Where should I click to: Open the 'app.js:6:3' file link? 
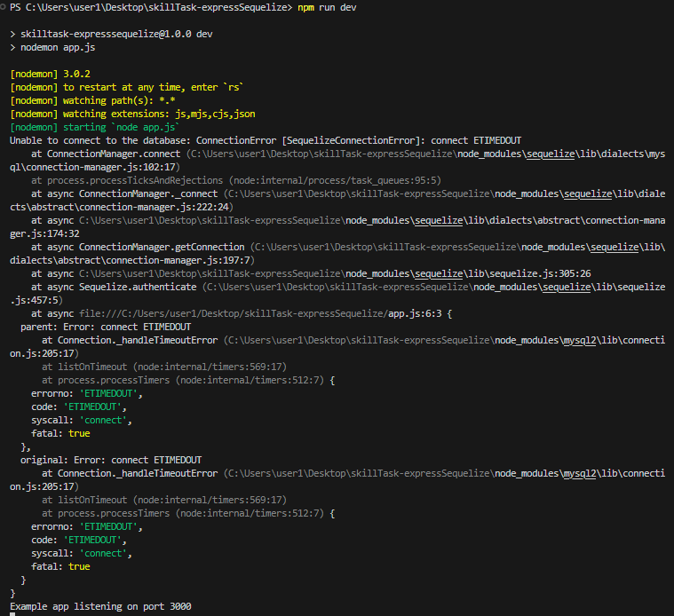coord(415,313)
